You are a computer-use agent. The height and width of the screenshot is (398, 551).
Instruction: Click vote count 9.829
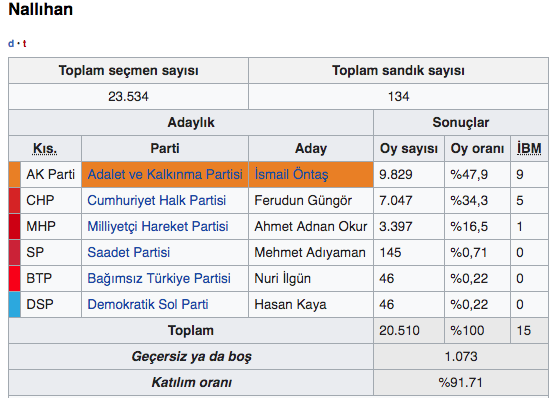[396, 174]
